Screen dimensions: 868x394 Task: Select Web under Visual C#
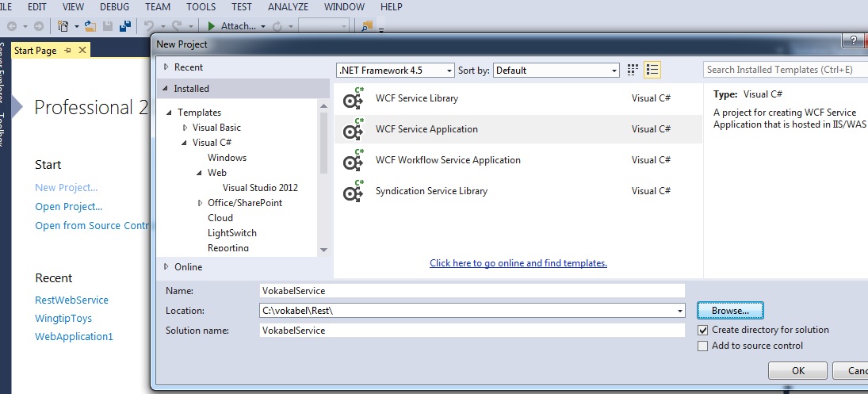click(x=217, y=173)
